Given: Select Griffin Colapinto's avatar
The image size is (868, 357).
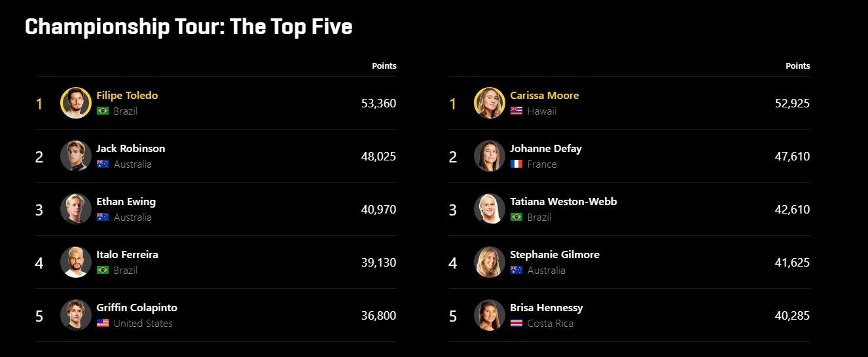Looking at the screenshot, I should point(76,315).
